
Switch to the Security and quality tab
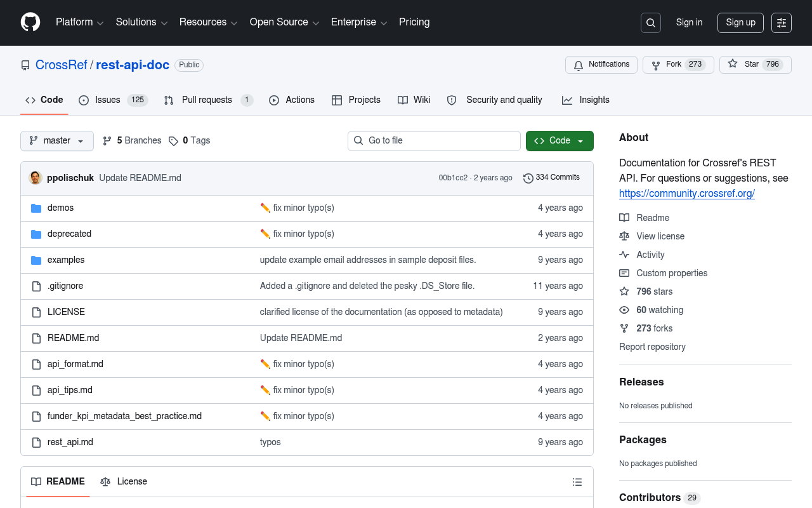[495, 100]
